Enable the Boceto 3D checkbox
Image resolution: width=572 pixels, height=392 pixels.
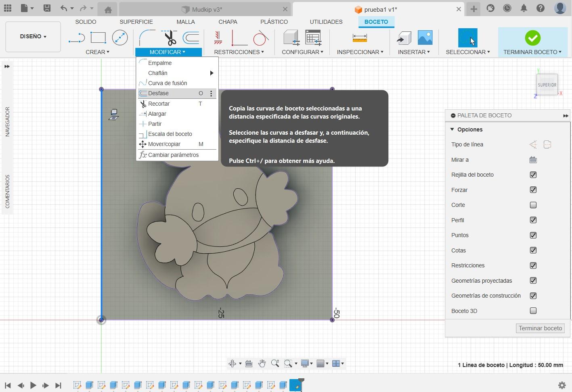[x=533, y=311]
